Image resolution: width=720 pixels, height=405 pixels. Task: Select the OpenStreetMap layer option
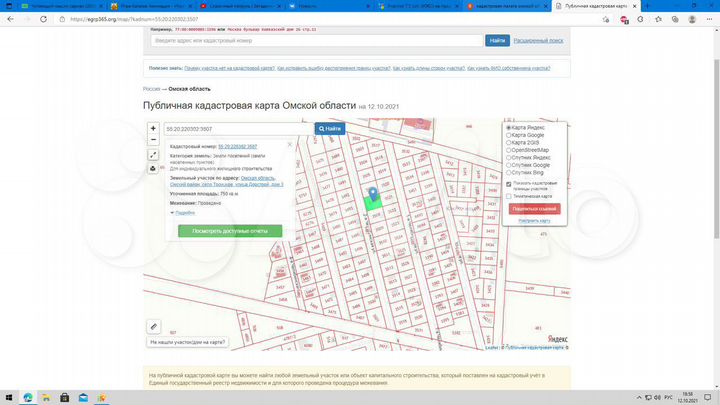click(508, 150)
